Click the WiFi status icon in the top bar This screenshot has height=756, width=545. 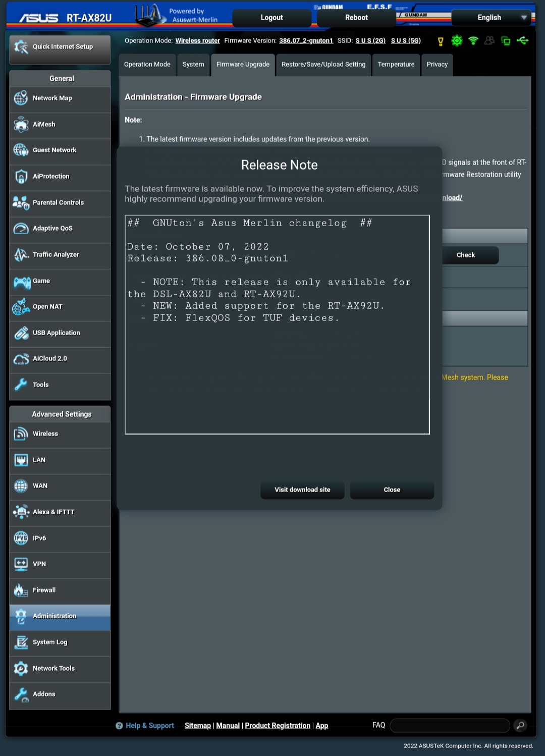(473, 40)
